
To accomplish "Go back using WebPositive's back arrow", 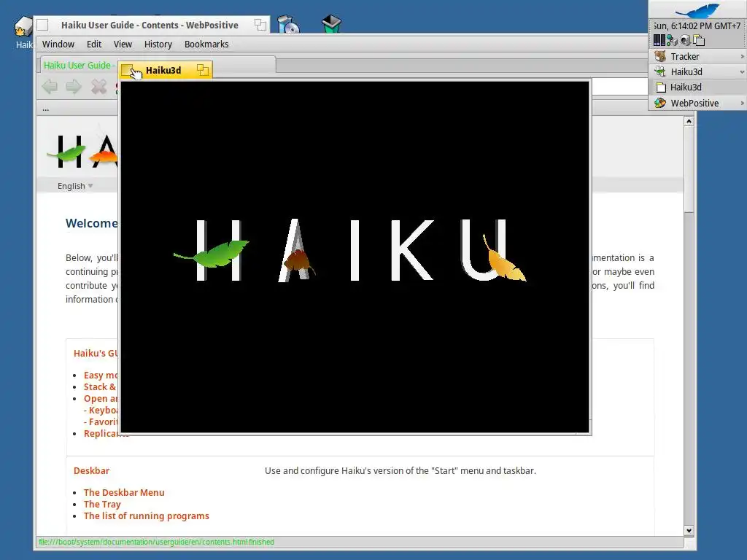I will (x=50, y=87).
